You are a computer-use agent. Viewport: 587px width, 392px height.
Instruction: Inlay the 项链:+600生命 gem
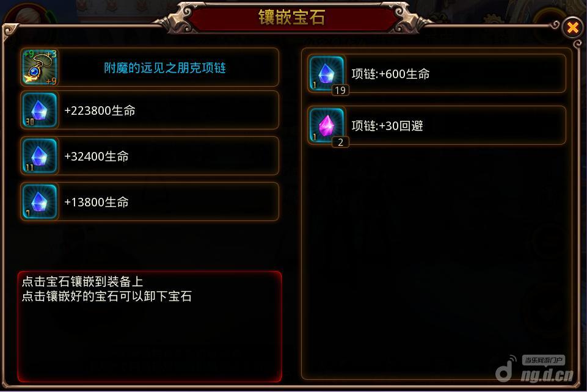pyautogui.click(x=437, y=74)
